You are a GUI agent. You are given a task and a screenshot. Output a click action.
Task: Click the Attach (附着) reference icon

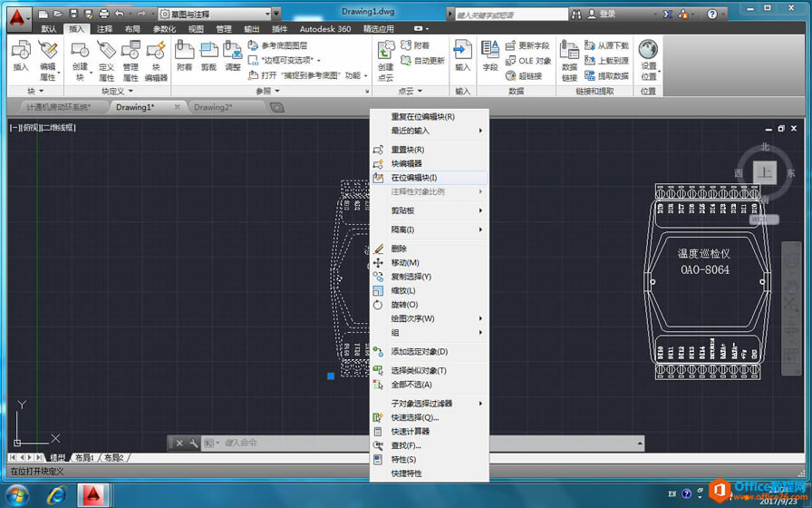(184, 56)
